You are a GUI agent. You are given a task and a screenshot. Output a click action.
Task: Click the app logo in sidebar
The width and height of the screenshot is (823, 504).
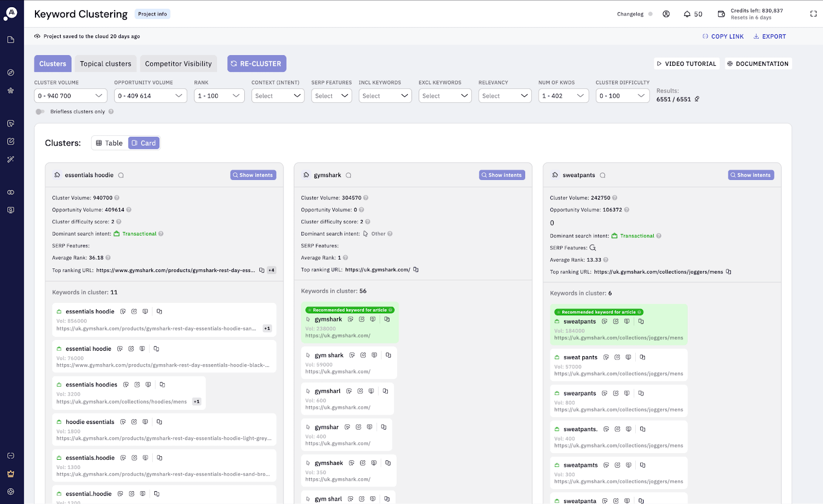click(x=11, y=13)
